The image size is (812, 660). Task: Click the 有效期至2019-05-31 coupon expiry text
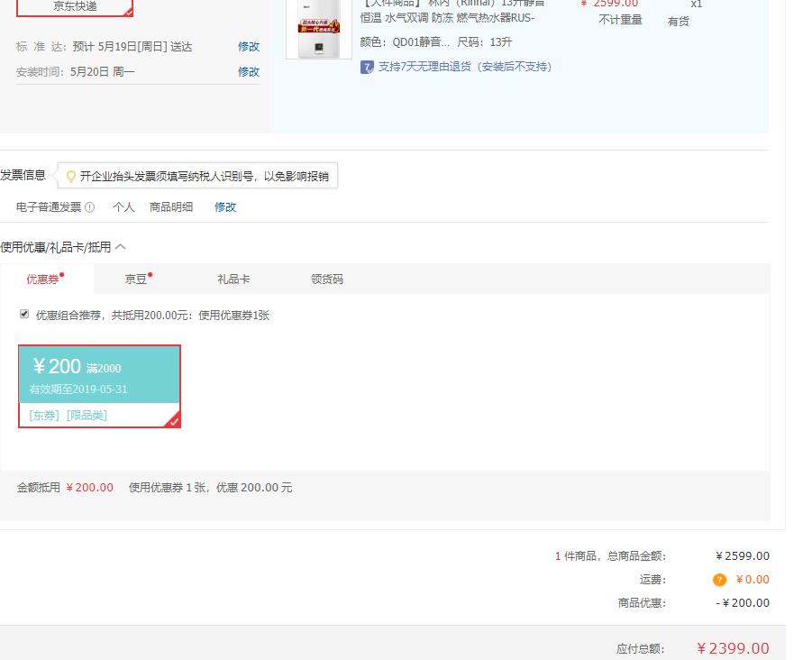tap(78, 390)
